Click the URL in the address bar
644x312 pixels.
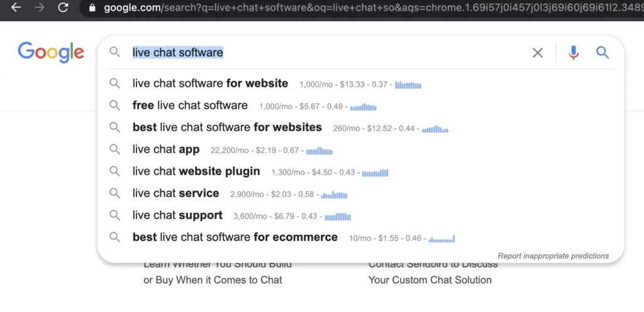point(365,9)
